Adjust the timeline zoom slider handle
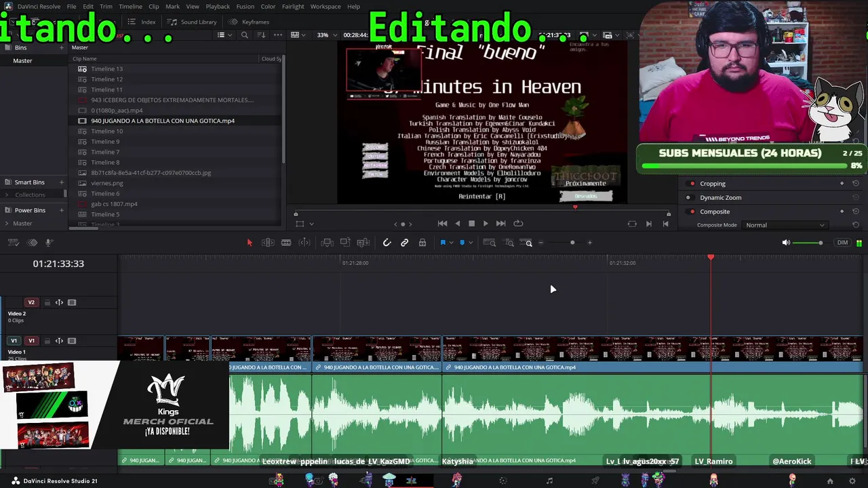Viewport: 868px width, 488px height. click(x=572, y=243)
